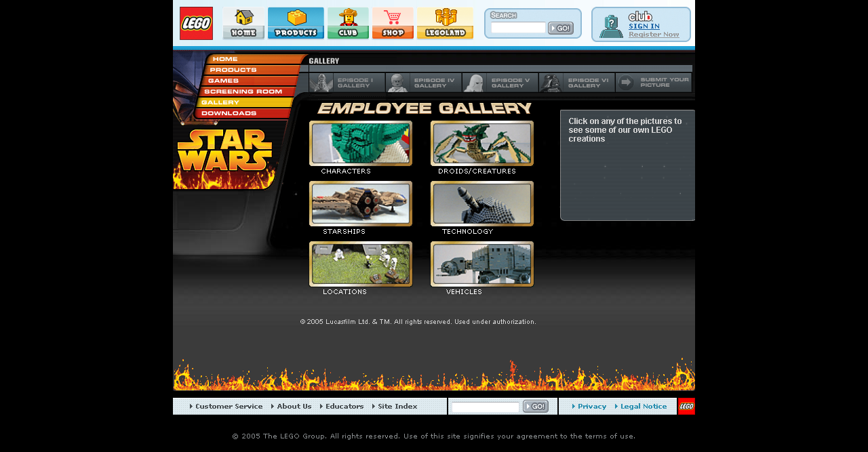The image size is (868, 452).
Task: Open Downloads in the side menu
Action: [x=229, y=113]
